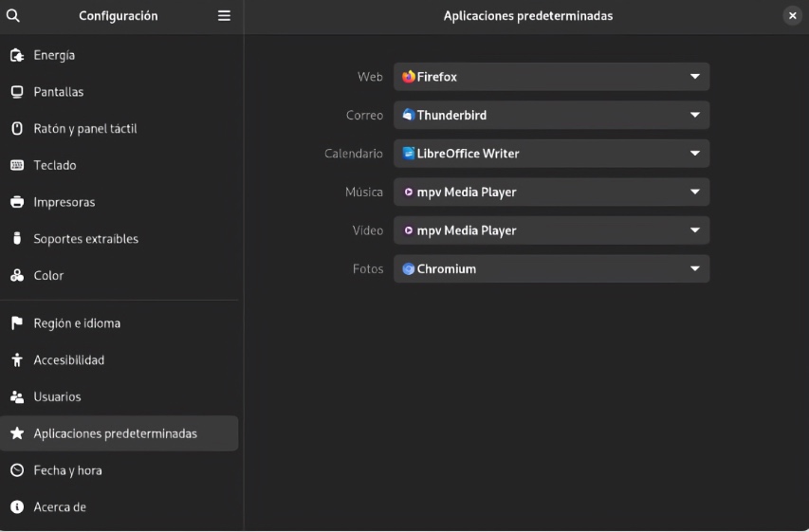Screen dimensions: 809x532
Task: Open the Web default browser dropdown arrow
Action: [695, 77]
